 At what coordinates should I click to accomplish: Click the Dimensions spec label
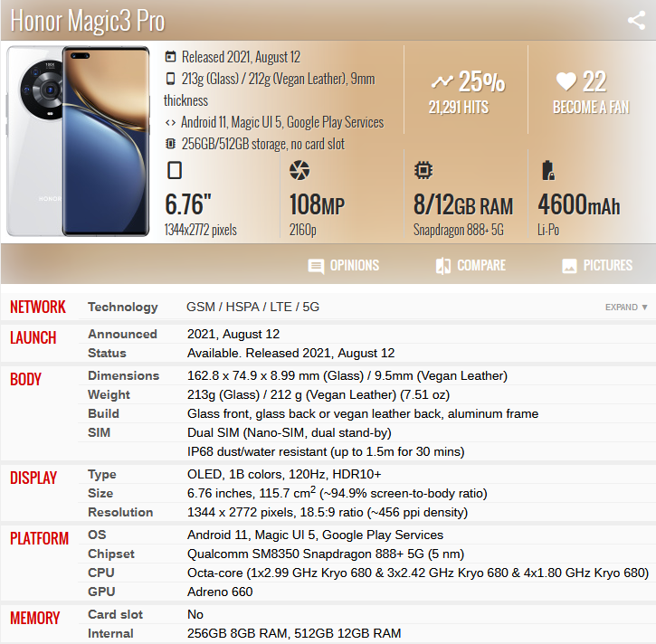click(123, 375)
